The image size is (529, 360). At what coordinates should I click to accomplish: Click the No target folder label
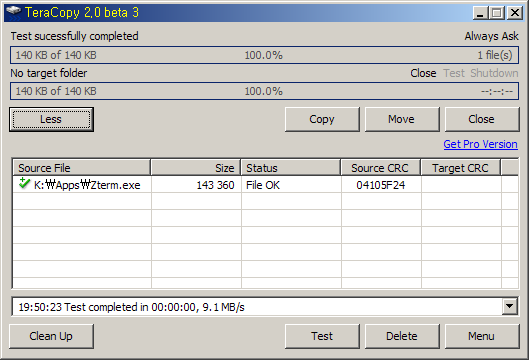pyautogui.click(x=49, y=73)
